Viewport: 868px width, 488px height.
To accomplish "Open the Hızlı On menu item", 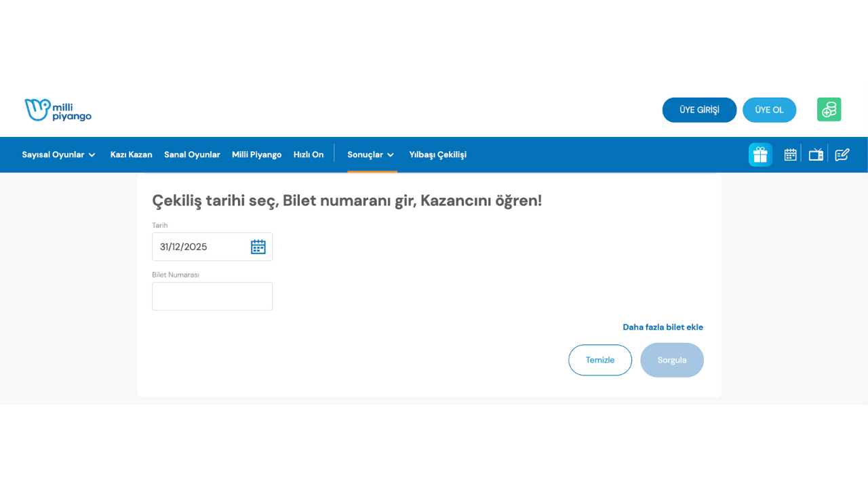I will pyautogui.click(x=309, y=155).
